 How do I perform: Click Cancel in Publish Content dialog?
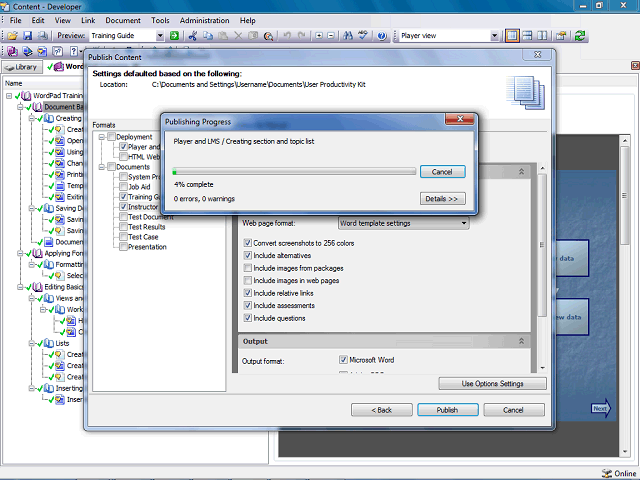pos(514,410)
